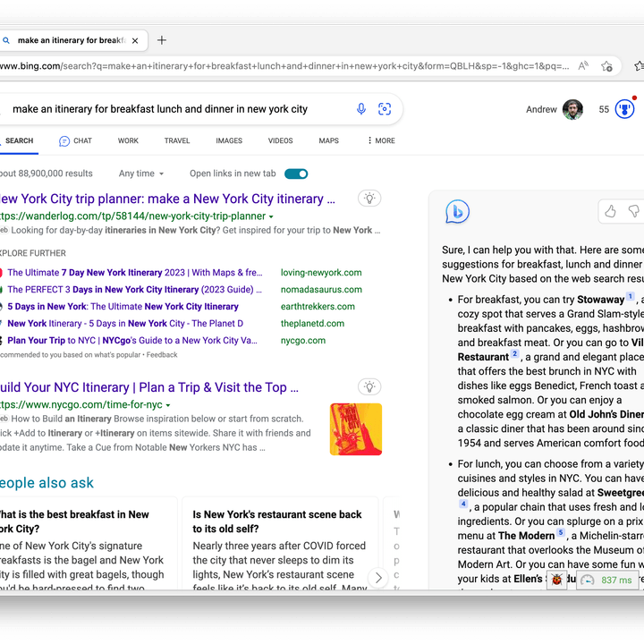Select the SEARCH tab
Viewport: 644px width, 644px height.
[x=19, y=141]
